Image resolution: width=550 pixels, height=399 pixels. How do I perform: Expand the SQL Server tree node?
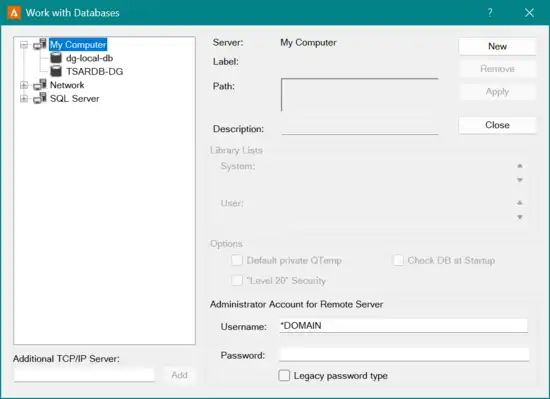(24, 99)
